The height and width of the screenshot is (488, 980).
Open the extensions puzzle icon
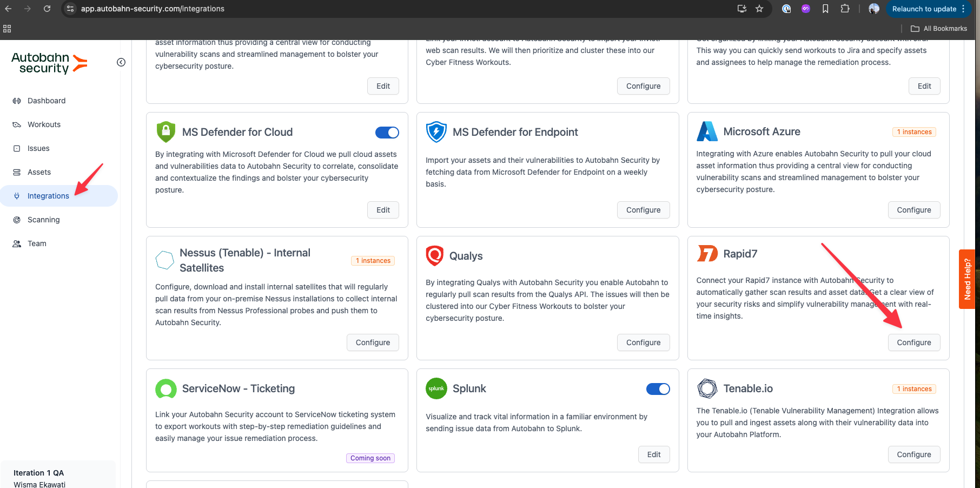(845, 9)
